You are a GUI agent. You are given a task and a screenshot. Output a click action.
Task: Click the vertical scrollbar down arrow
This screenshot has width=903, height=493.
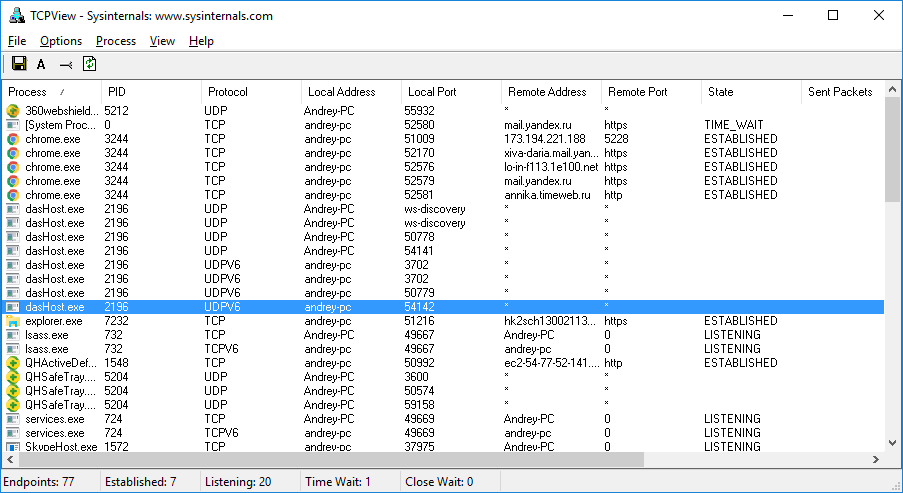point(893,441)
